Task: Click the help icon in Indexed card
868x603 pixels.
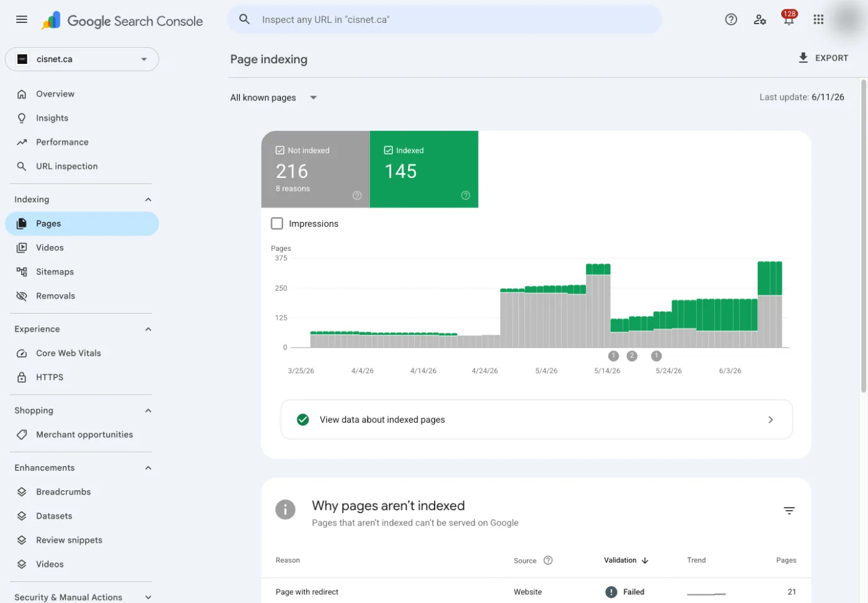Action: point(466,195)
